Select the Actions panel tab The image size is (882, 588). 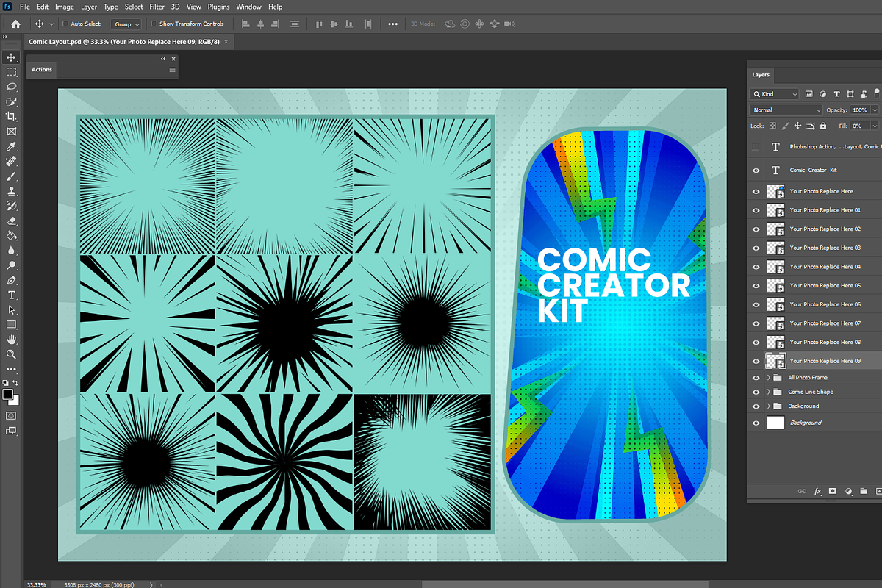coord(42,70)
